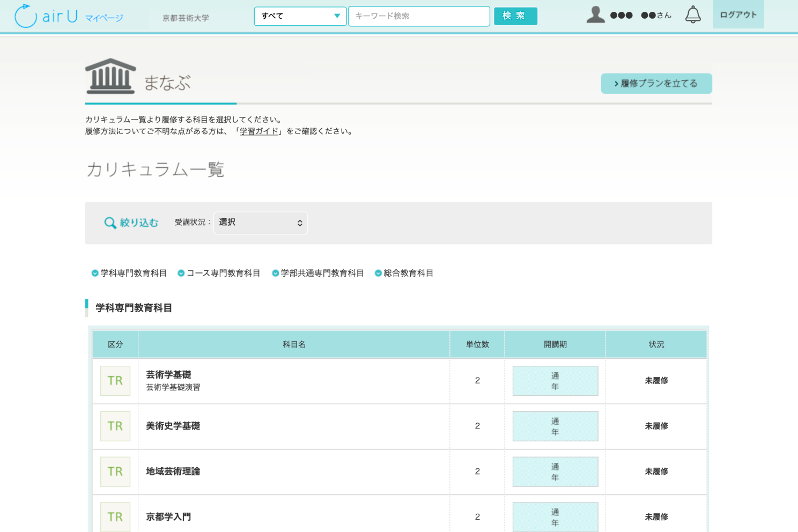Click credit value 2 in 地域芸術理論 row
This screenshot has height=532, width=798.
point(477,472)
